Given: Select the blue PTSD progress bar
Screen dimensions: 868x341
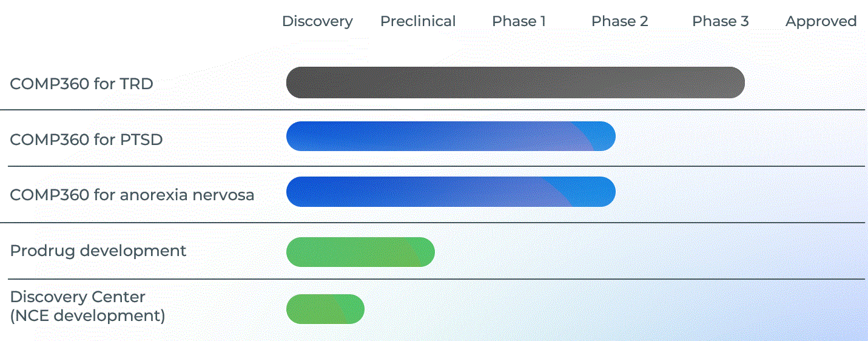Looking at the screenshot, I should (451, 136).
